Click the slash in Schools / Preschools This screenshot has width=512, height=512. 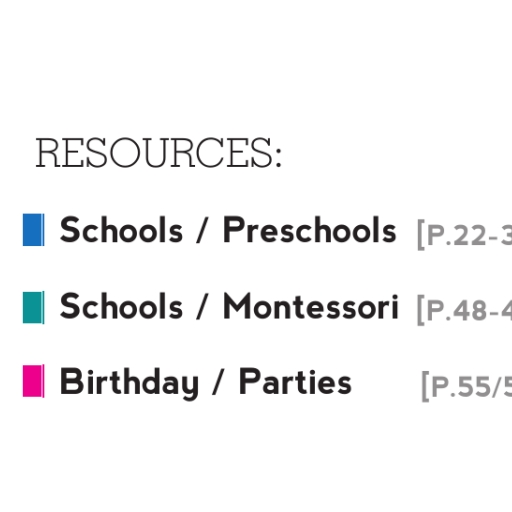[203, 230]
